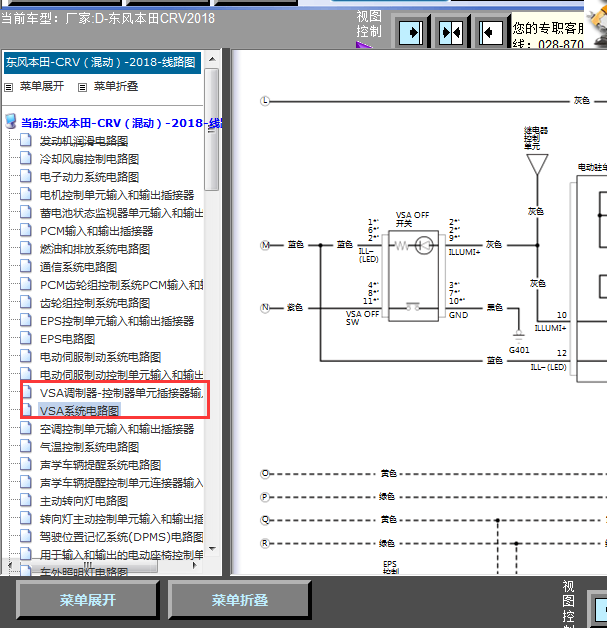Click the 视图控制 label at top

click(369, 24)
